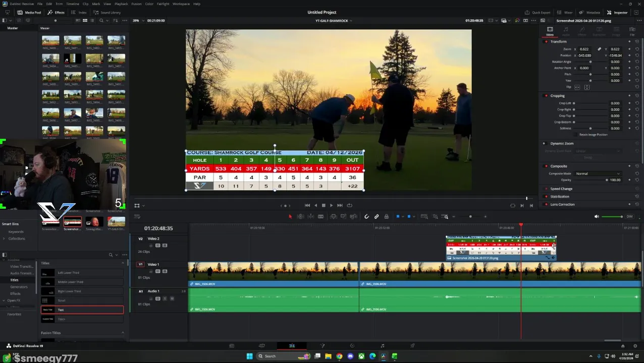Adjust the green timeline volume slider
This screenshot has width=644, height=363.
tap(613, 217)
